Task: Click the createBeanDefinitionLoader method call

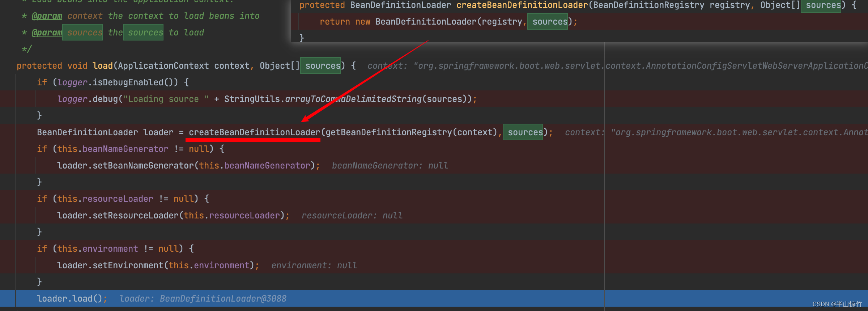Action: [255, 132]
